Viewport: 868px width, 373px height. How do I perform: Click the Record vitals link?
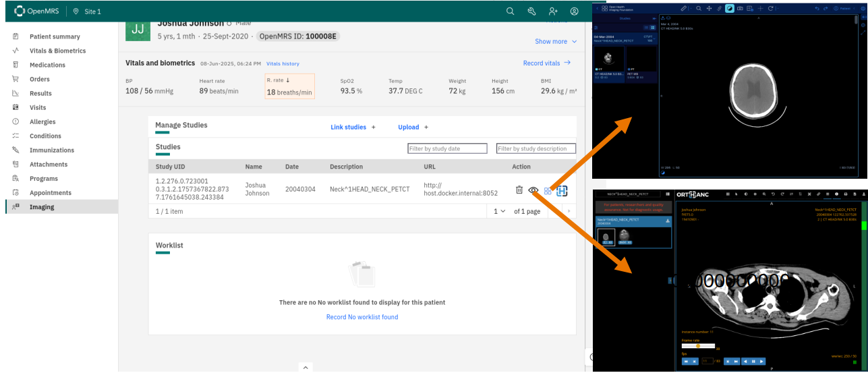pos(546,63)
